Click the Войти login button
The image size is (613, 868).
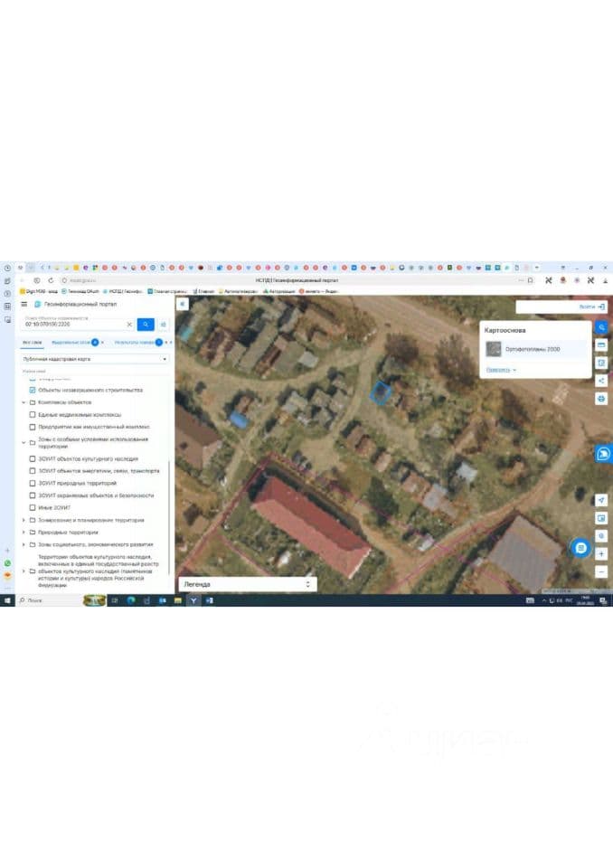(x=591, y=307)
